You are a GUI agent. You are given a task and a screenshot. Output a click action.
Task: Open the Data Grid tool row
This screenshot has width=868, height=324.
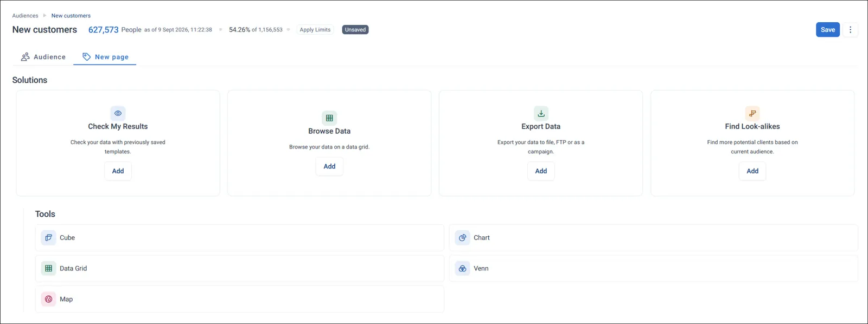click(x=239, y=268)
